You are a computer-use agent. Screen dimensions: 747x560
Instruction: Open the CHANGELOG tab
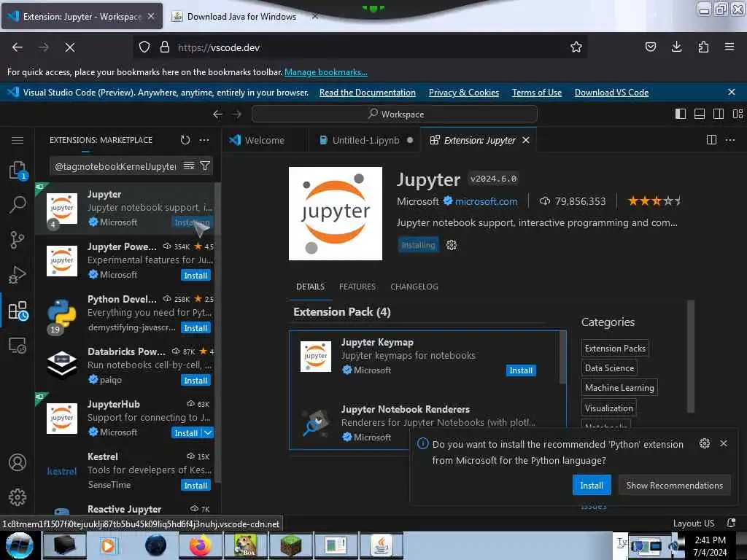tap(414, 286)
